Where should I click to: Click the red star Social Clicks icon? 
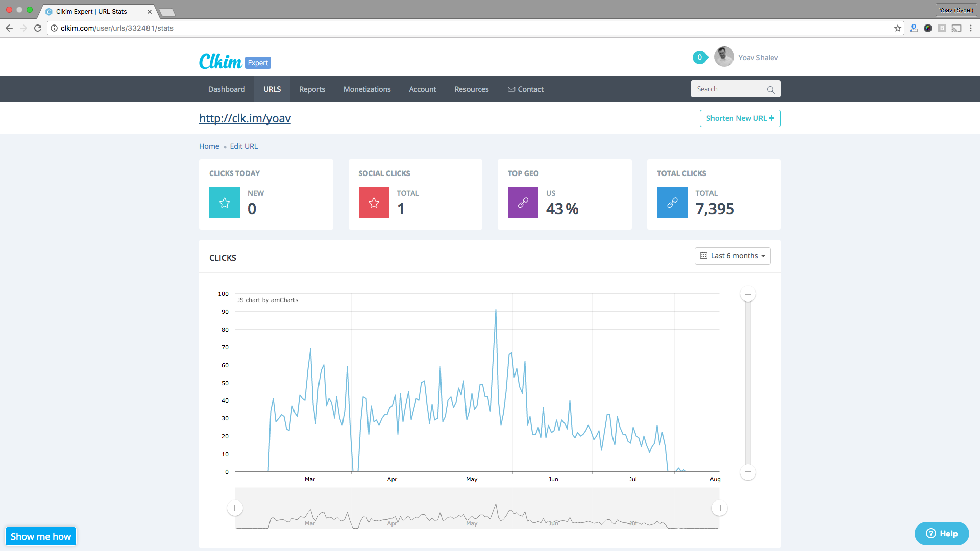[374, 203]
